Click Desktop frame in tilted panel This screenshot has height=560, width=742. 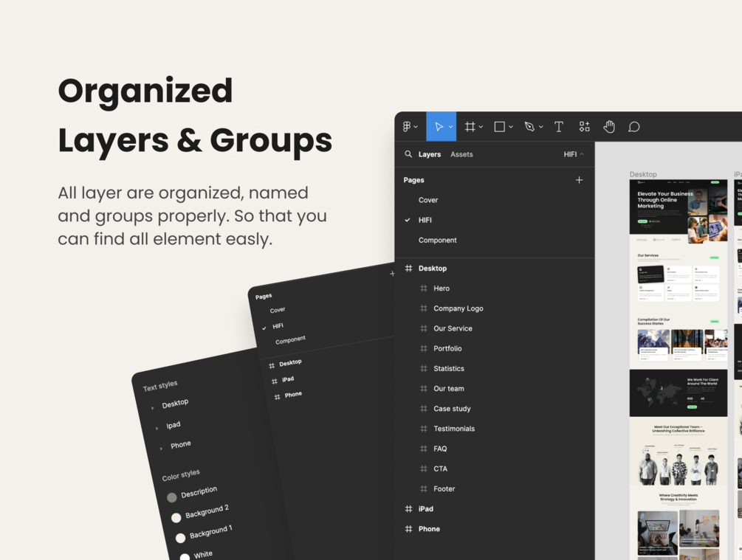tap(290, 363)
